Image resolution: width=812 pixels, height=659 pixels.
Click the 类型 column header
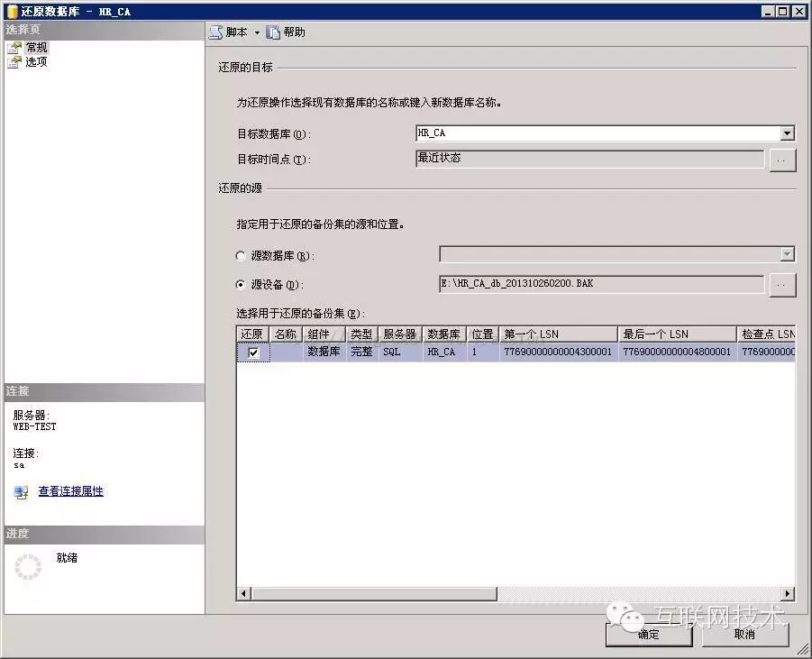pos(362,334)
